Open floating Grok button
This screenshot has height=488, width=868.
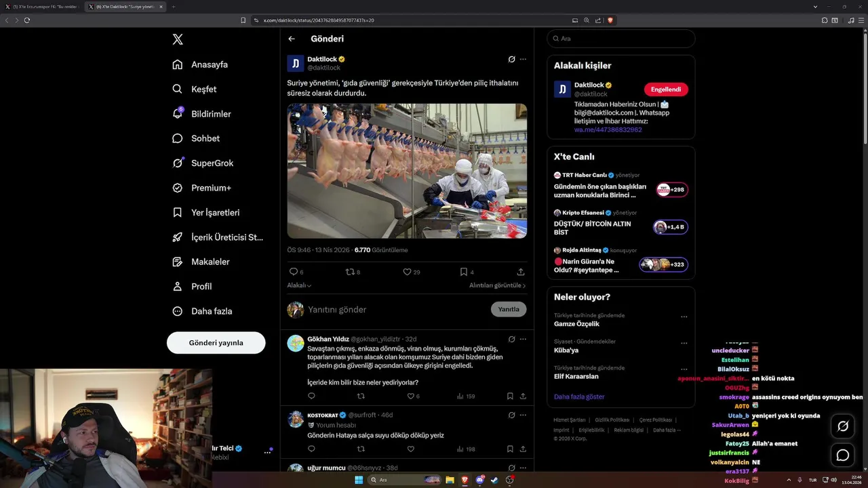click(x=843, y=426)
